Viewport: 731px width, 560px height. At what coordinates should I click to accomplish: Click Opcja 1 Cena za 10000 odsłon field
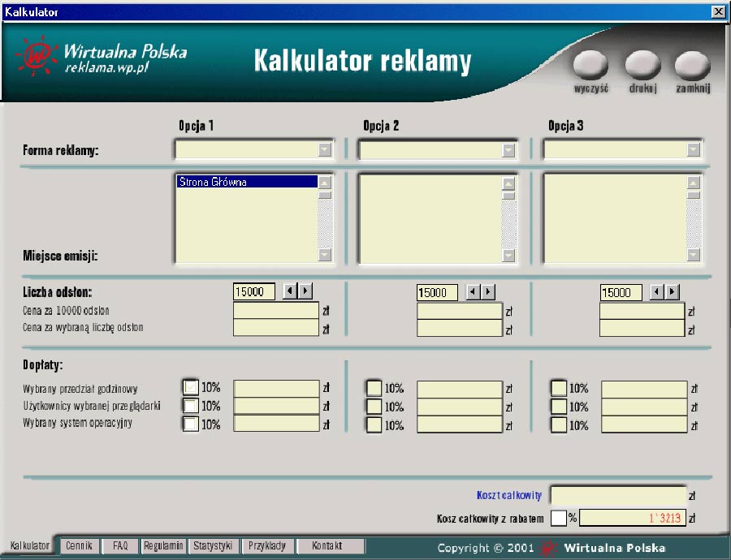pyautogui.click(x=276, y=311)
